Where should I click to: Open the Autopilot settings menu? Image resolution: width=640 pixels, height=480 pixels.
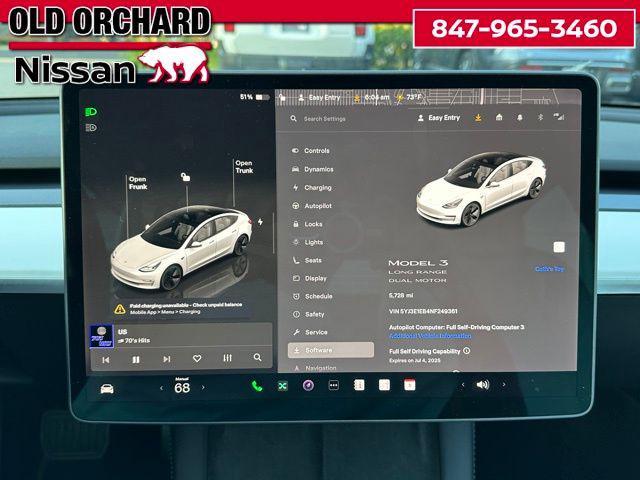click(312, 206)
